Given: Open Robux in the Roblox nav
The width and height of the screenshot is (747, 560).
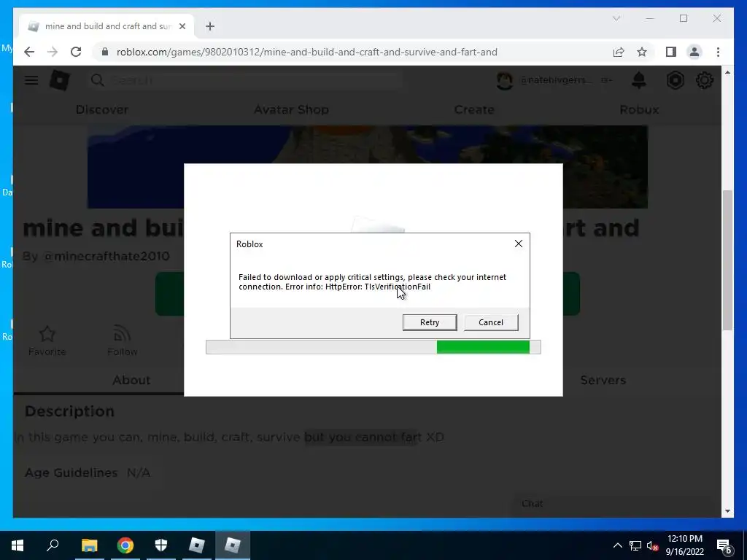Looking at the screenshot, I should [639, 109].
